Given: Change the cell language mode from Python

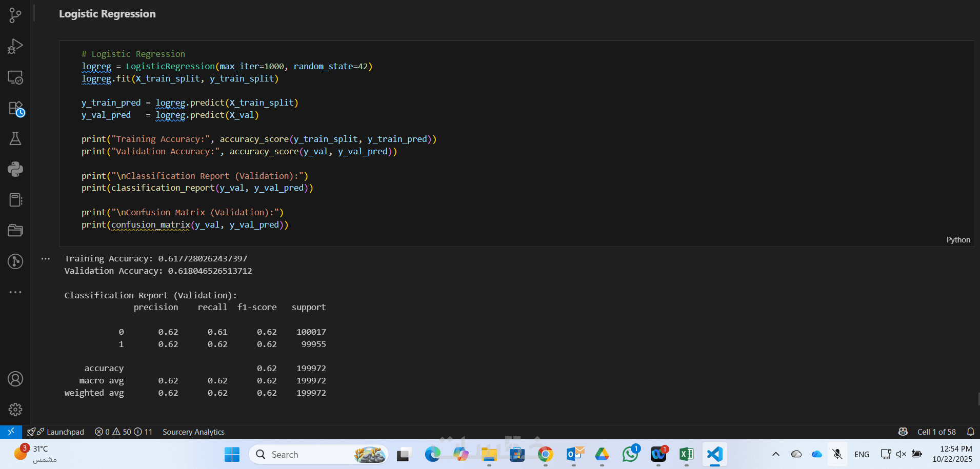Looking at the screenshot, I should [x=958, y=240].
